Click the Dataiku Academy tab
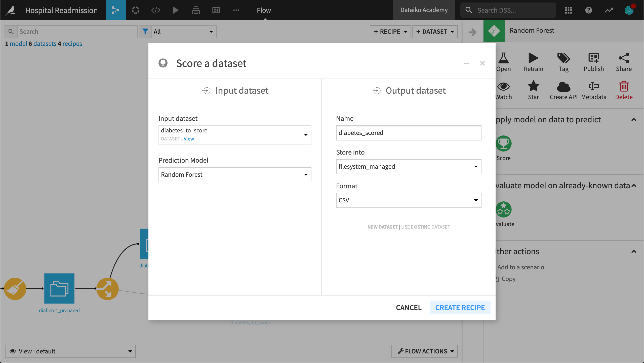Viewport: 644px width, 363px height. (x=424, y=10)
